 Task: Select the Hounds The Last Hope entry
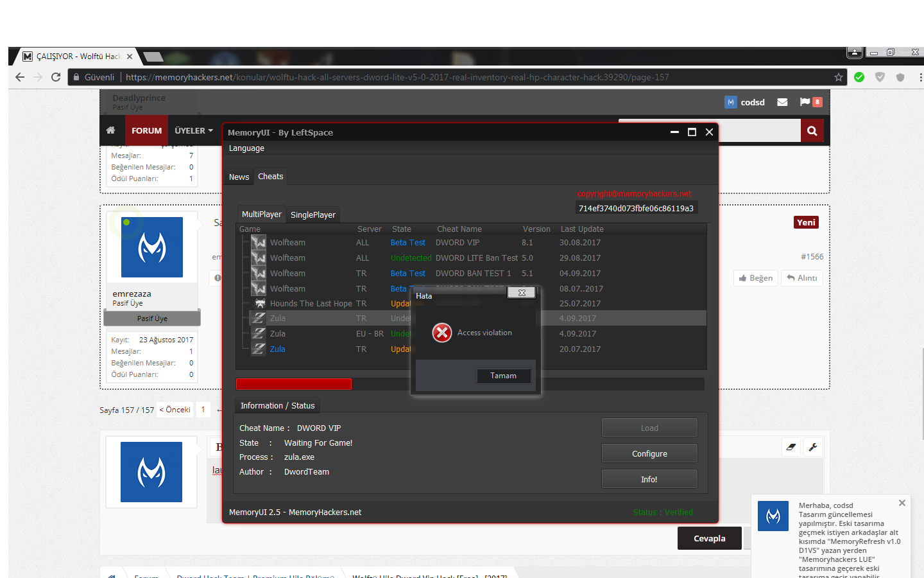[311, 304]
